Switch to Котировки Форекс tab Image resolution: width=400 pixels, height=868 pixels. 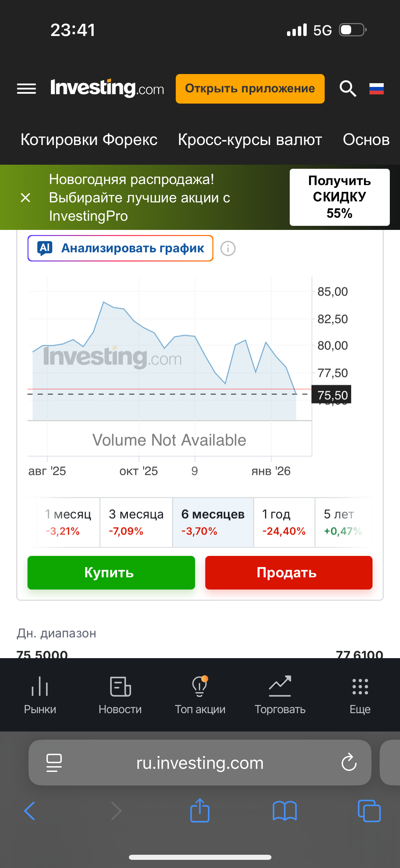pos(89,140)
